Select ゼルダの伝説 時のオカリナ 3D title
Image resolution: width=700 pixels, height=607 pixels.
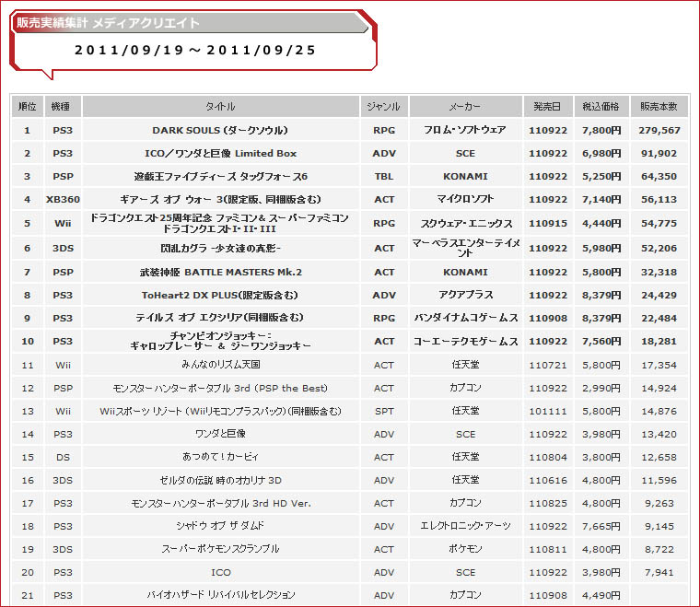tap(220, 480)
